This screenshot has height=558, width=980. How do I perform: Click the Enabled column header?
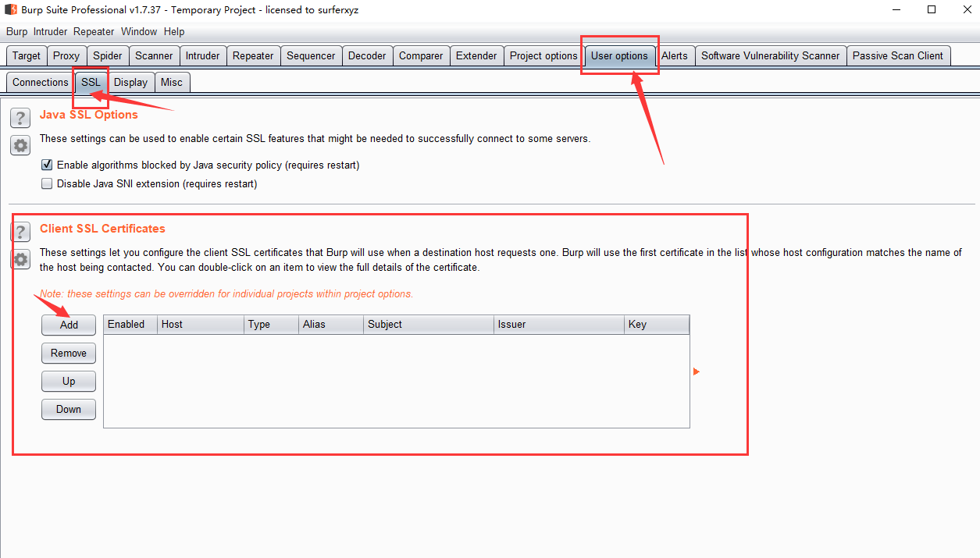pos(130,325)
